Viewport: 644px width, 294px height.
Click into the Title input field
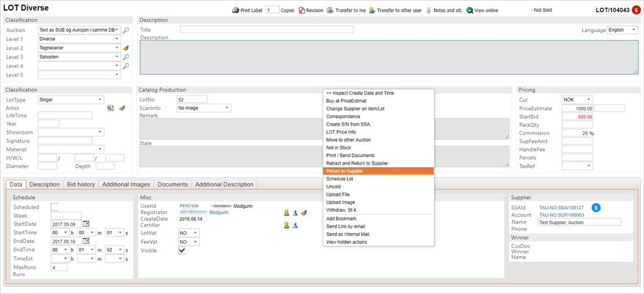pyautogui.click(x=266, y=30)
